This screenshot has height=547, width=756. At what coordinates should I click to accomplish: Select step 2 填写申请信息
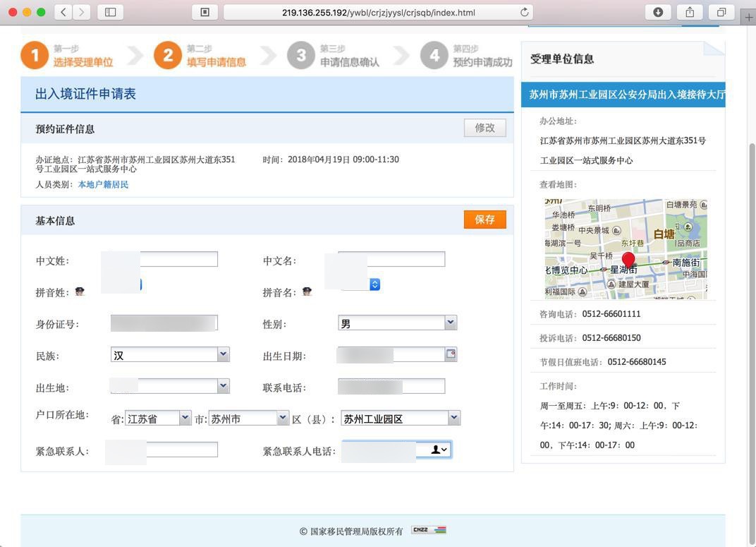200,56
